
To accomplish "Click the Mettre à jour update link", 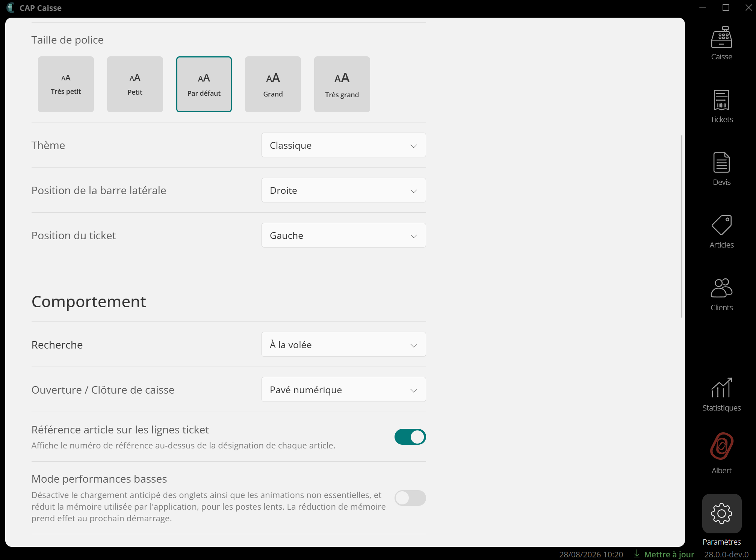I will coord(664,554).
